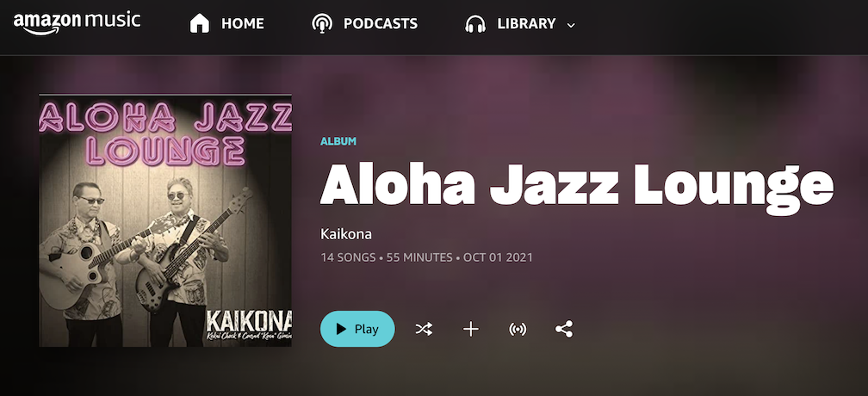Click the Amazon Music logo
The height and width of the screenshot is (396, 868).
point(77,22)
